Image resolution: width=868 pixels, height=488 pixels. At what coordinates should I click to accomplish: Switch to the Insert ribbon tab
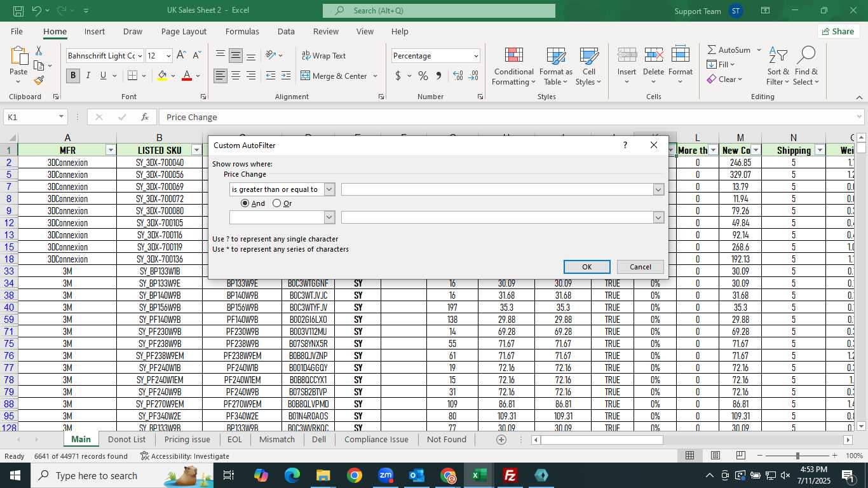pos(95,31)
